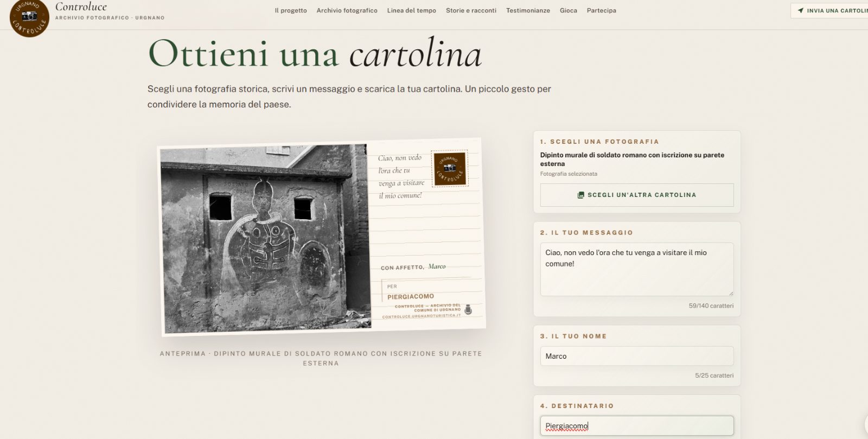Click the handwritten message on postcard
This screenshot has height=439, width=868.
click(400, 176)
